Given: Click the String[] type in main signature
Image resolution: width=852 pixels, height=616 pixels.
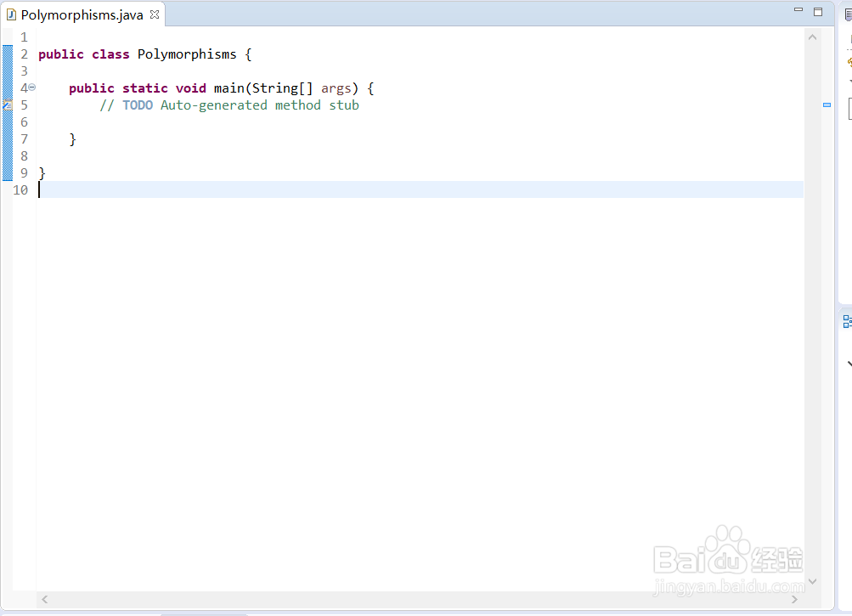Looking at the screenshot, I should (283, 88).
